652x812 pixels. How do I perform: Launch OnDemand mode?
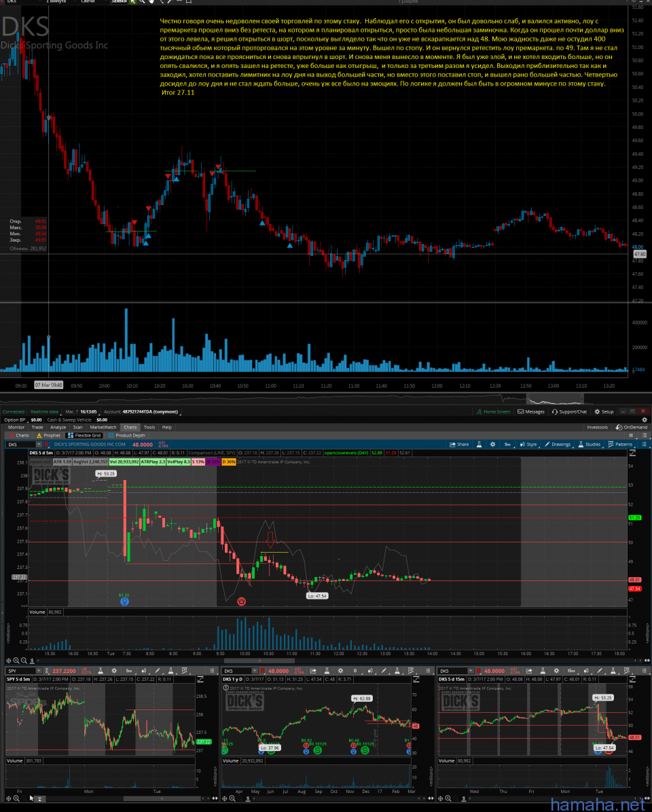tap(631, 427)
